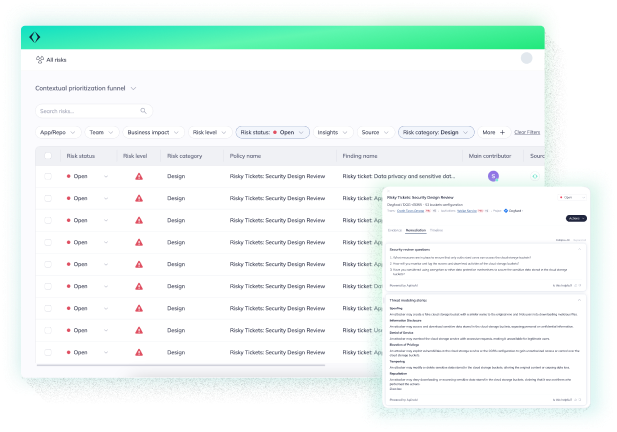The height and width of the screenshot is (432, 617).
Task: Open the user profile avatar at top right
Action: click(527, 59)
